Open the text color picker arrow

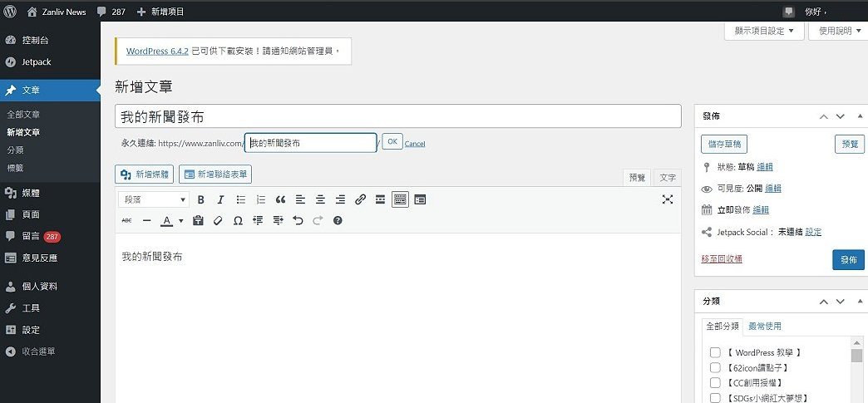point(180,221)
